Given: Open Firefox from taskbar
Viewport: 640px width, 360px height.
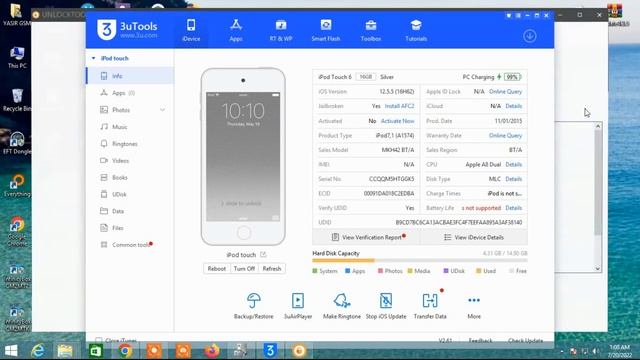Looking at the screenshot, I should pyautogui.click(x=212, y=351).
